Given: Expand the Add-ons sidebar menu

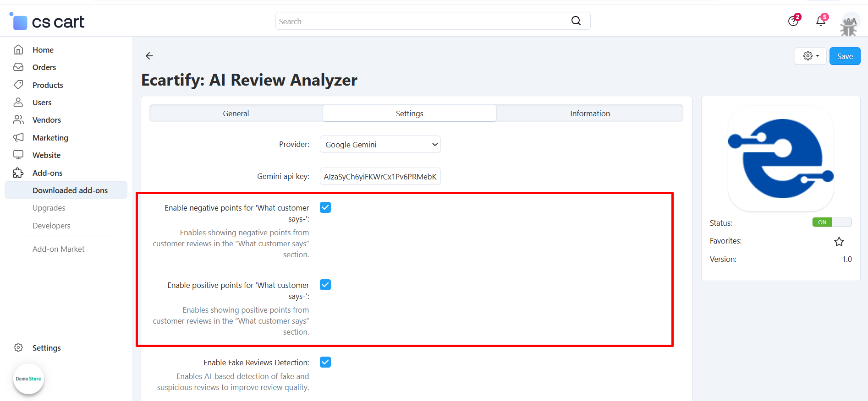Looking at the screenshot, I should 47,173.
